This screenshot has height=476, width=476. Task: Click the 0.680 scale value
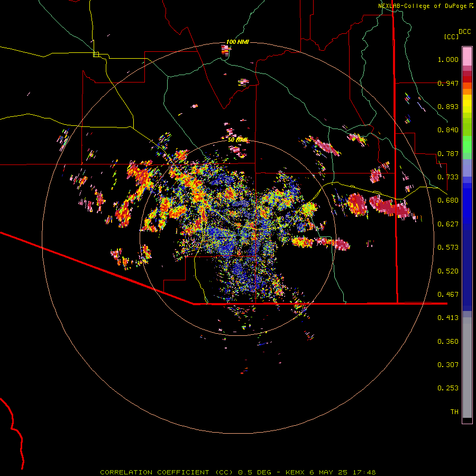(x=448, y=200)
